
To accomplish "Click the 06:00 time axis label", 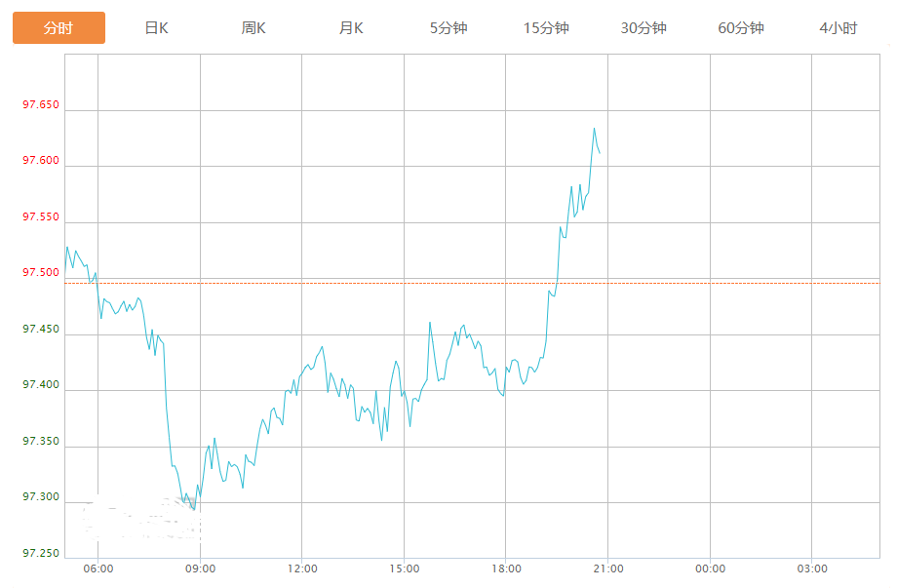I will pyautogui.click(x=97, y=568).
